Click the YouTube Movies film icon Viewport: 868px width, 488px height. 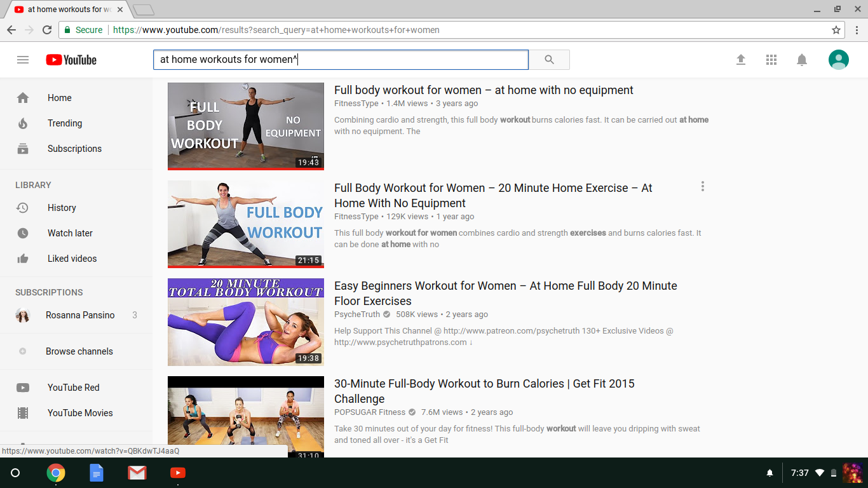point(23,413)
